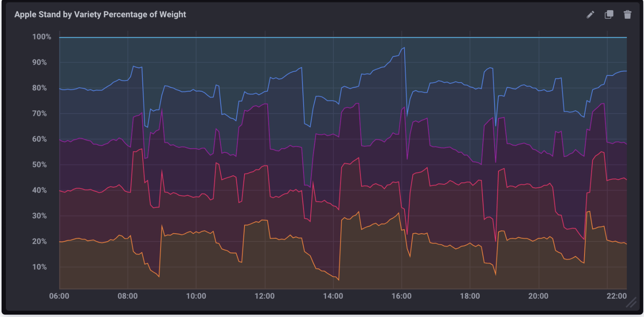Screen dimensions: 644x317
Task: Click the 70% y-axis tick label
Action: [x=40, y=113]
